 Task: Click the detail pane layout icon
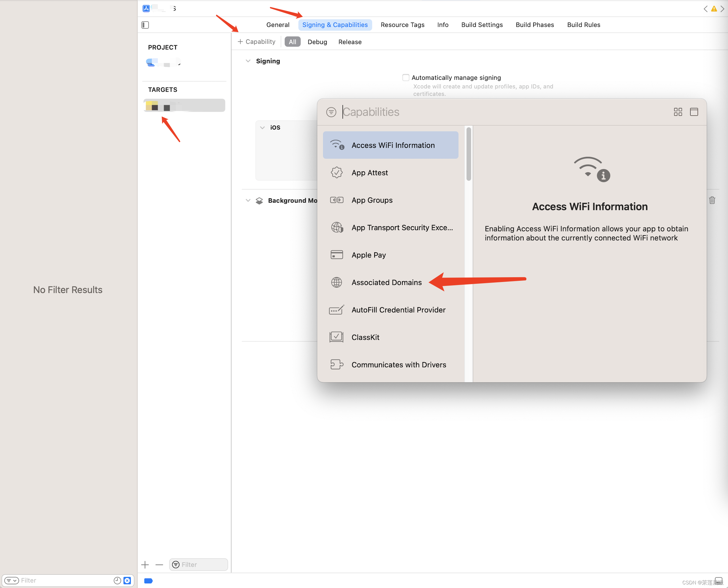(693, 112)
